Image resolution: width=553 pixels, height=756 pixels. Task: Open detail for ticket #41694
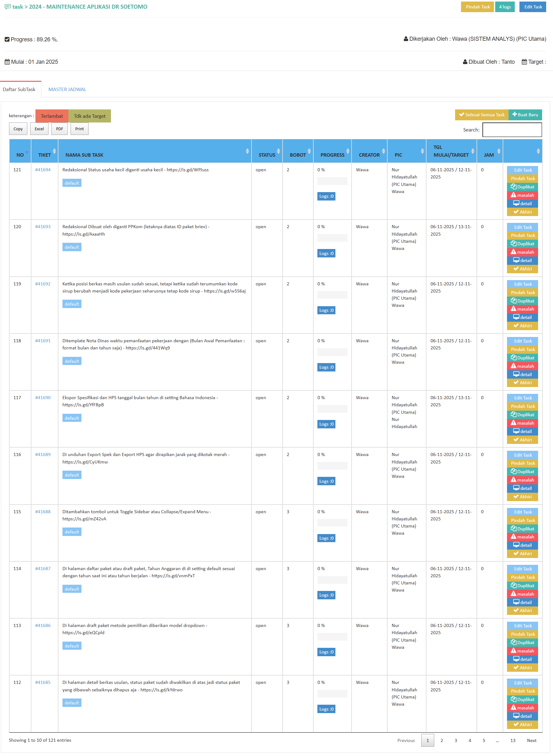pyautogui.click(x=522, y=204)
